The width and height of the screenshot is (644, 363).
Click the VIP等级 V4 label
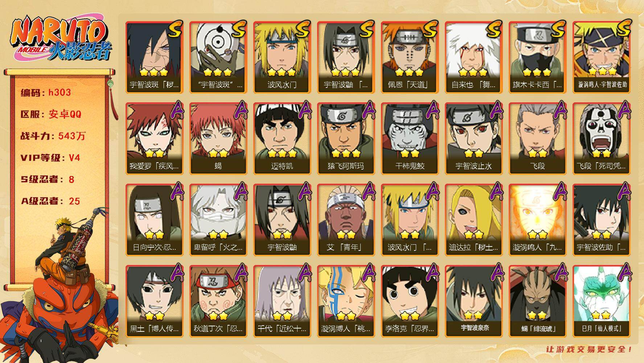coord(50,158)
